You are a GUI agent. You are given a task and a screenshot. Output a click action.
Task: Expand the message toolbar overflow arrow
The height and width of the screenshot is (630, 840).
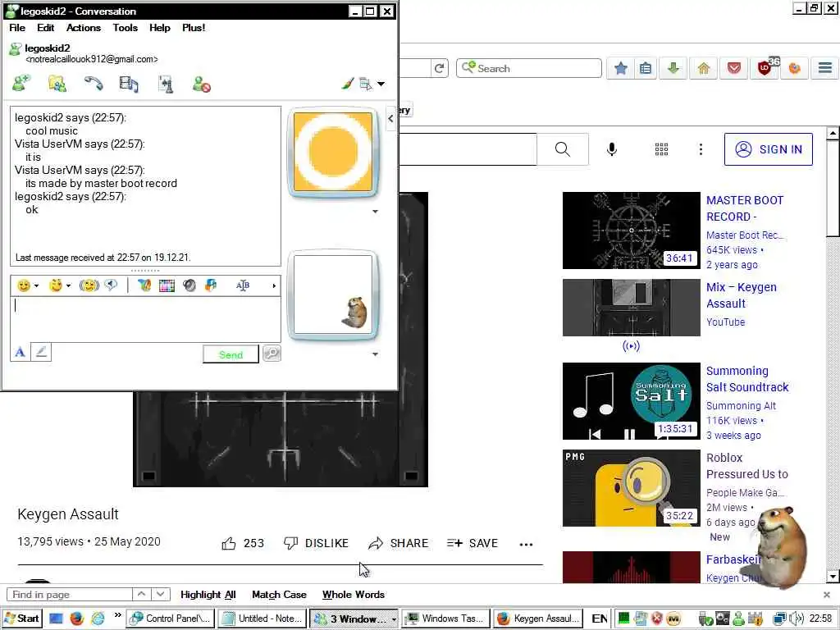(x=274, y=285)
